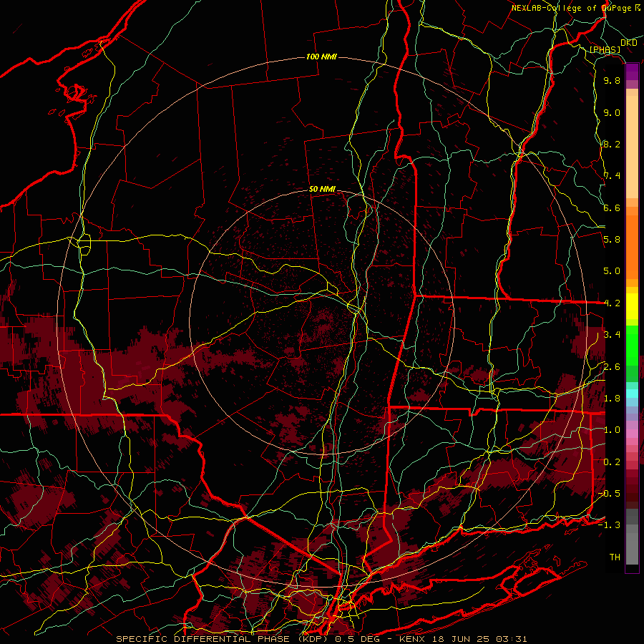644x644 pixels.
Task: Click the 0.2 legend value
Action: pos(612,462)
